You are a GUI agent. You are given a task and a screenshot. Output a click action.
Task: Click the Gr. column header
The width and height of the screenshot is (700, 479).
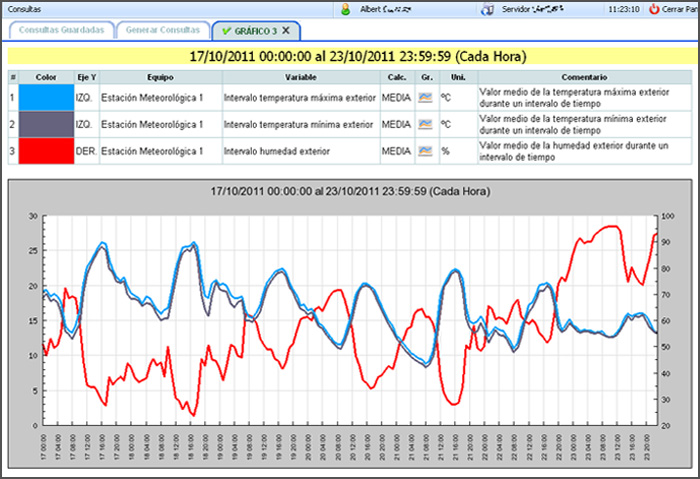[x=427, y=77]
